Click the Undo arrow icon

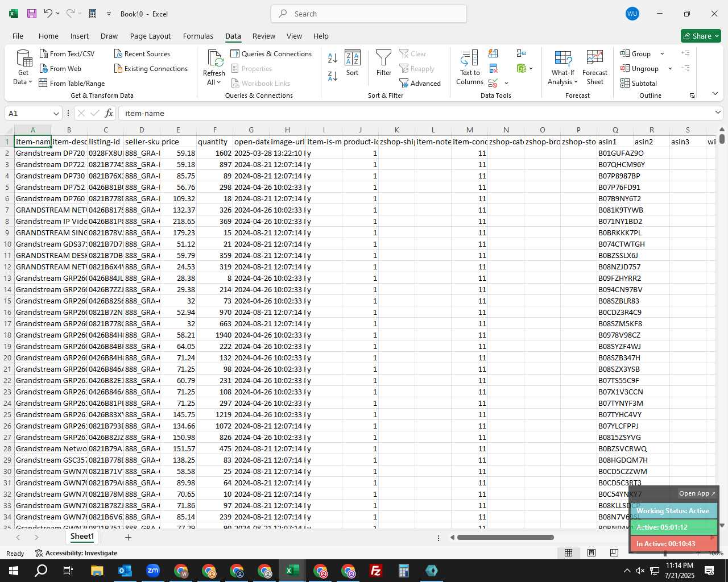tap(48, 13)
